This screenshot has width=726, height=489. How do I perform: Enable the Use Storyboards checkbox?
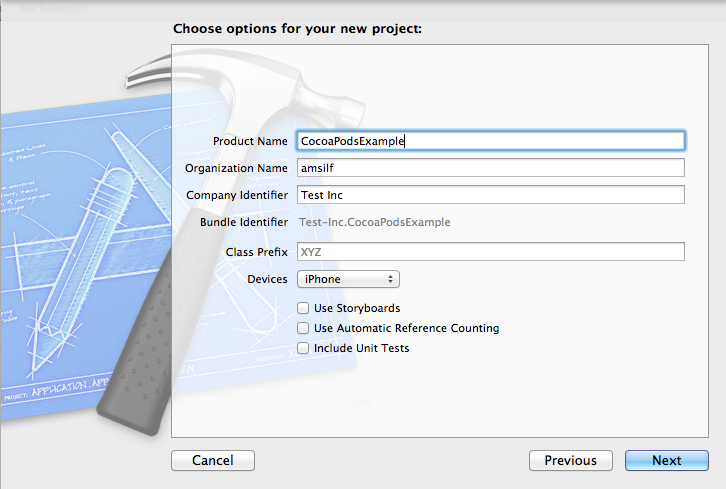point(303,308)
